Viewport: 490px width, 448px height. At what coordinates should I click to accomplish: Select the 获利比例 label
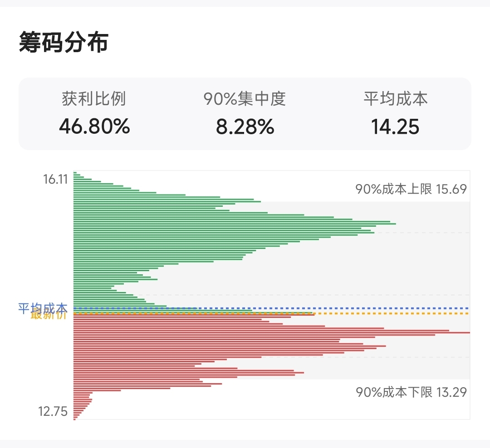(x=94, y=99)
